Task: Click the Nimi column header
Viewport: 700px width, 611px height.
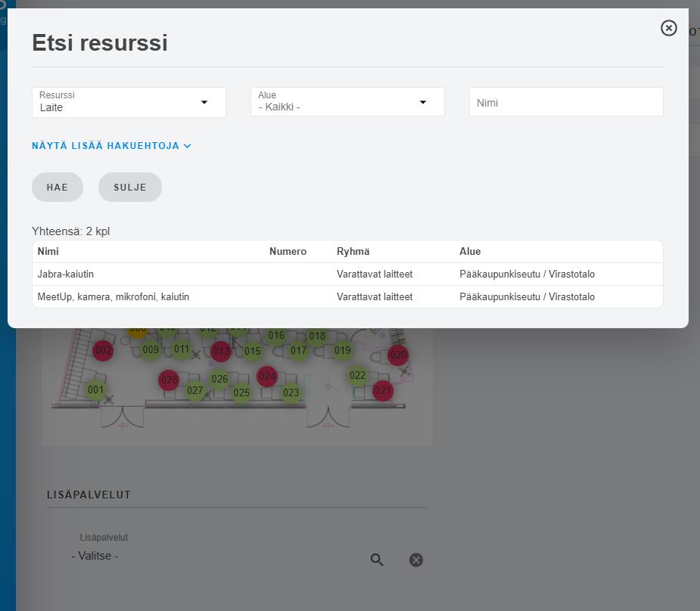Action: pyautogui.click(x=48, y=252)
